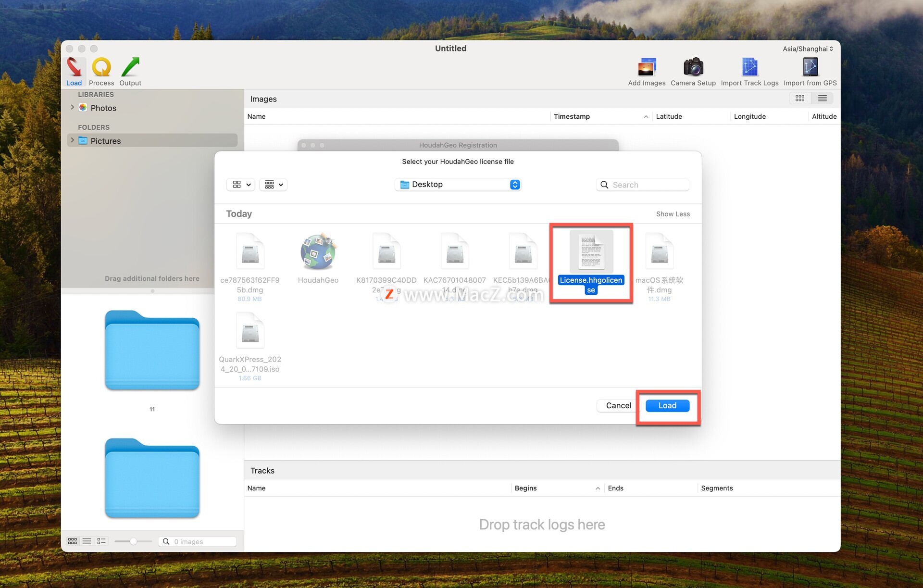Viewport: 923px width, 588px height.
Task: Open the Desktop location popup
Action: click(458, 185)
